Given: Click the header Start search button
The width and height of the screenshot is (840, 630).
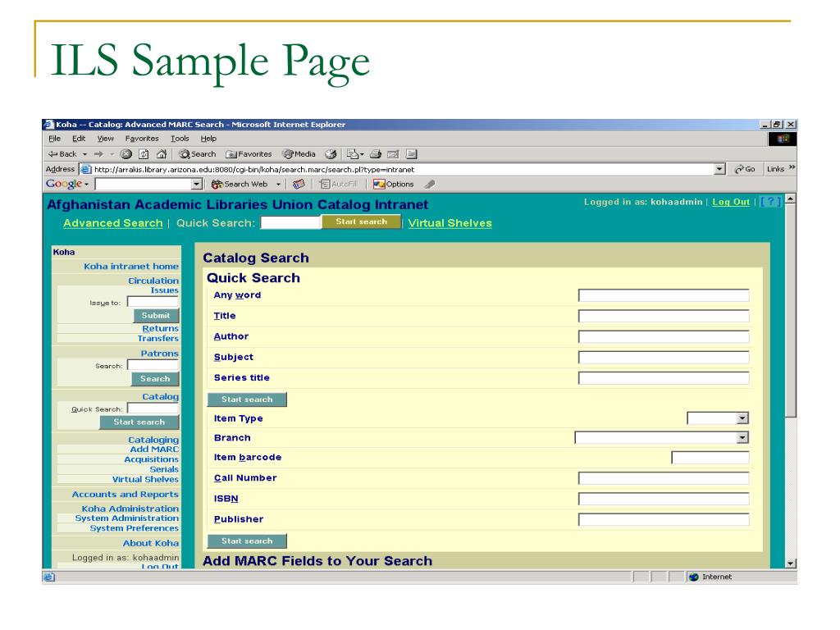Looking at the screenshot, I should point(361,221).
